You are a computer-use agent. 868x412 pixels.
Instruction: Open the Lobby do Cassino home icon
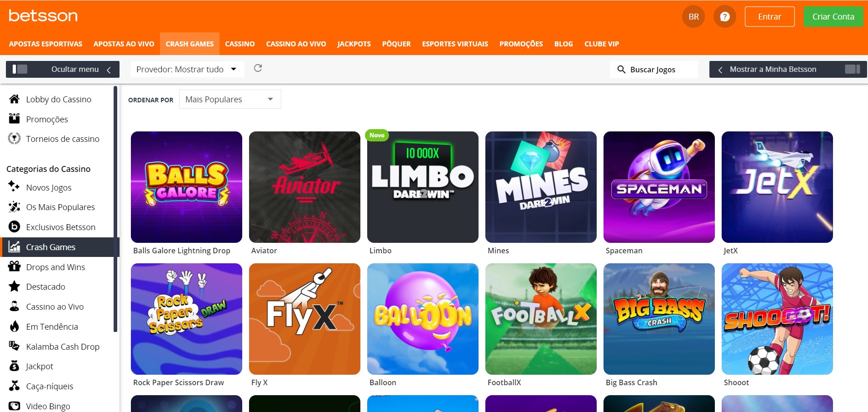[x=15, y=99]
